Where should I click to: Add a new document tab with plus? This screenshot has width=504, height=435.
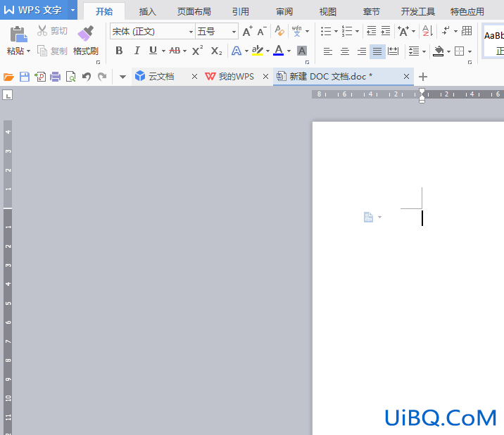click(x=423, y=77)
